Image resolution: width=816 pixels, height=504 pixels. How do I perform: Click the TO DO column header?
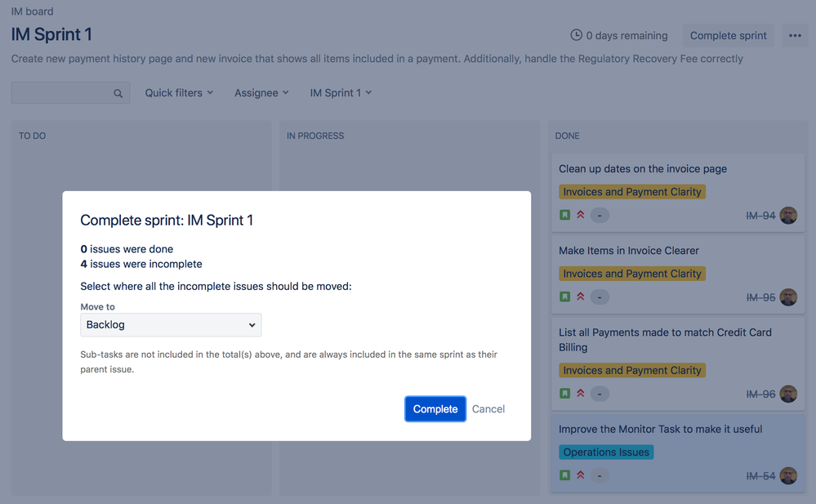33,136
